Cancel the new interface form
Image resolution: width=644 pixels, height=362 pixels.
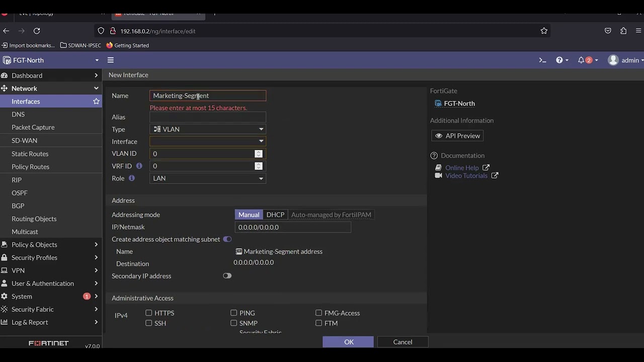(x=403, y=342)
